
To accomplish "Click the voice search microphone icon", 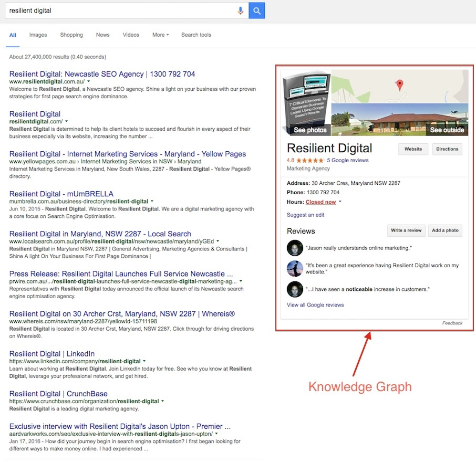I will (x=241, y=10).
